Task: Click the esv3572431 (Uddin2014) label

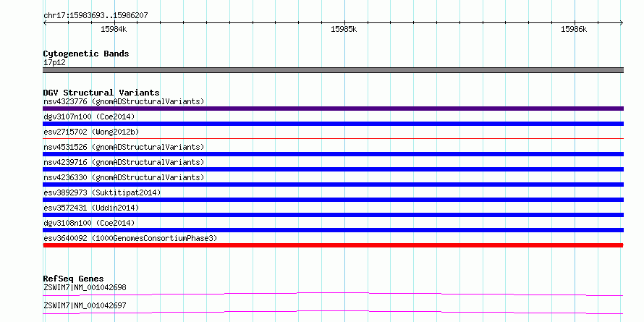Action: coord(91,208)
